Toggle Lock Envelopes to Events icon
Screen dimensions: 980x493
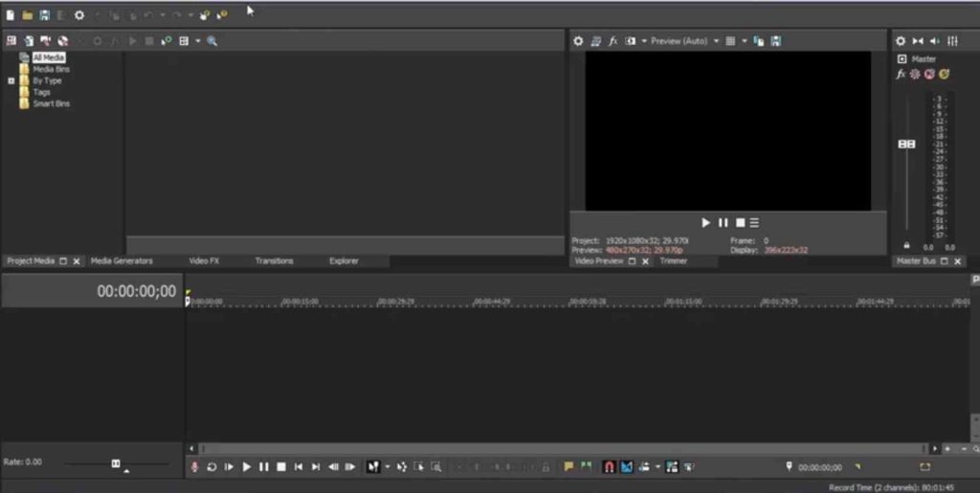(x=672, y=467)
